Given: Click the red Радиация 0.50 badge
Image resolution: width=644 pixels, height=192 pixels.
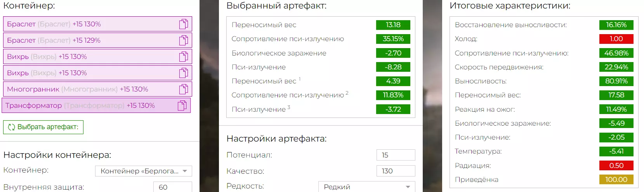Looking at the screenshot, I should click(616, 166).
